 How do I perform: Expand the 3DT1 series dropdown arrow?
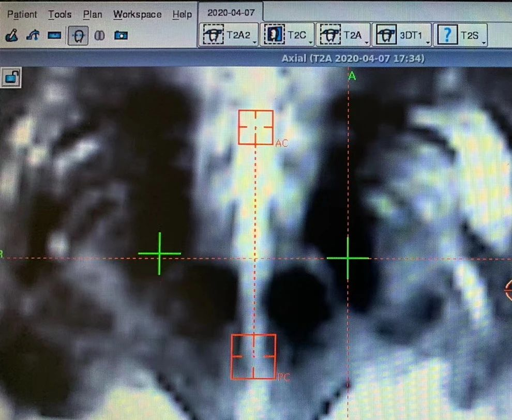click(427, 43)
